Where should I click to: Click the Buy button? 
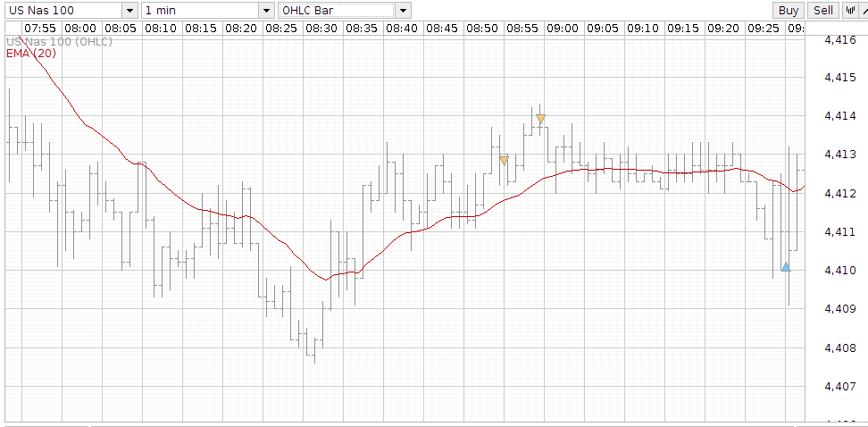coord(789,10)
